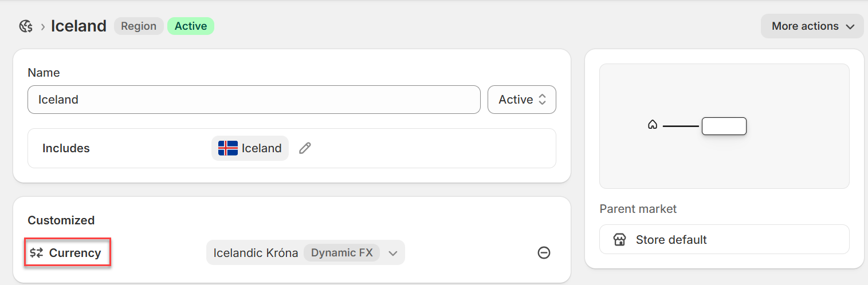
Task: Open the More actions dropdown
Action: (x=812, y=26)
